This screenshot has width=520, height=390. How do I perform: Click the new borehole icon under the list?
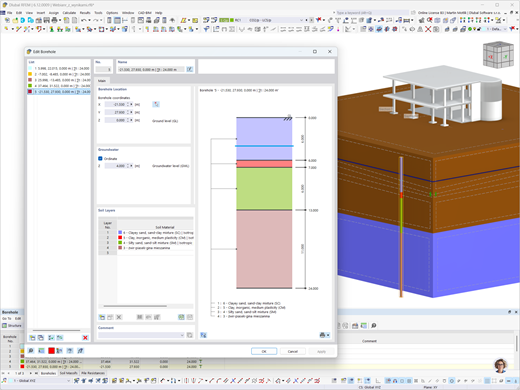pos(32,338)
